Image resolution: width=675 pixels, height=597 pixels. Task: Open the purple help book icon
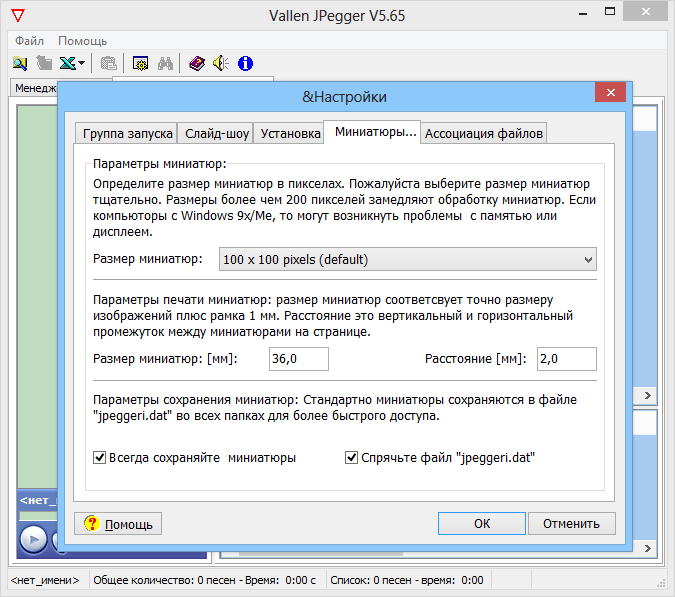(197, 64)
